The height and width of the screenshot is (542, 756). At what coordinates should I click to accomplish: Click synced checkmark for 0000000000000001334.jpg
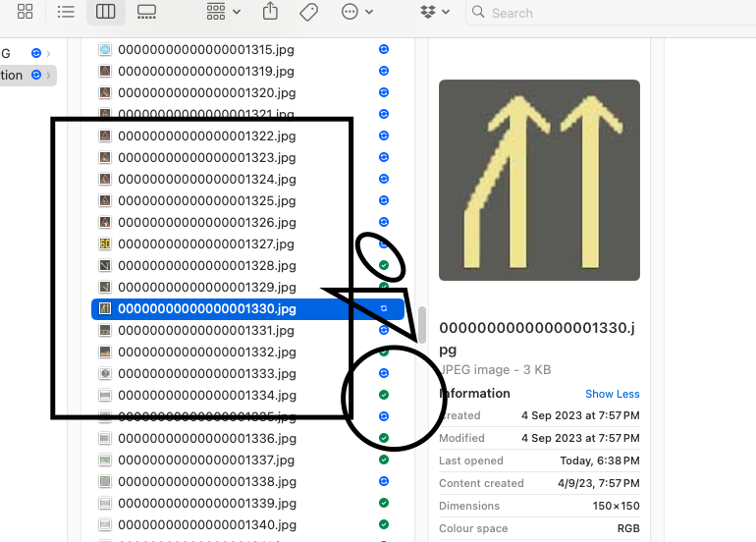pos(384,395)
